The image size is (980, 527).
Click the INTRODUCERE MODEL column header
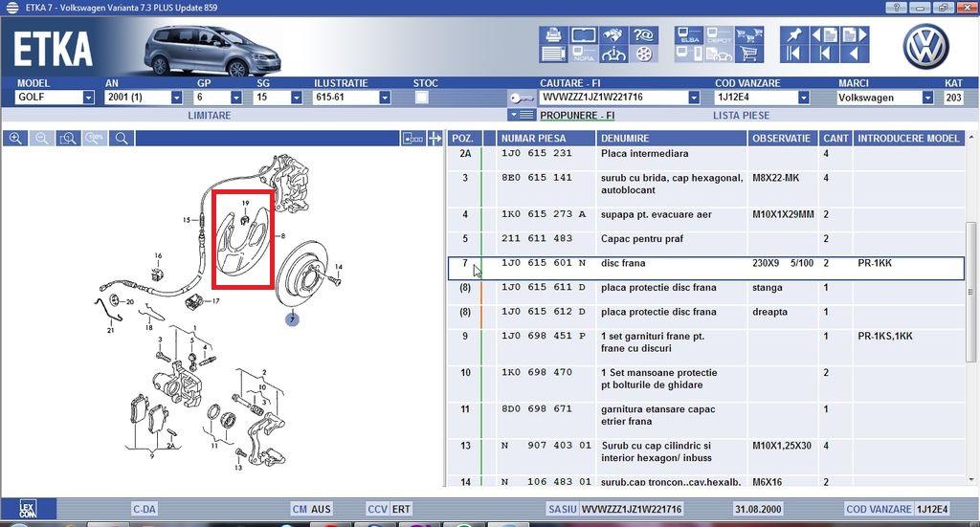click(909, 139)
